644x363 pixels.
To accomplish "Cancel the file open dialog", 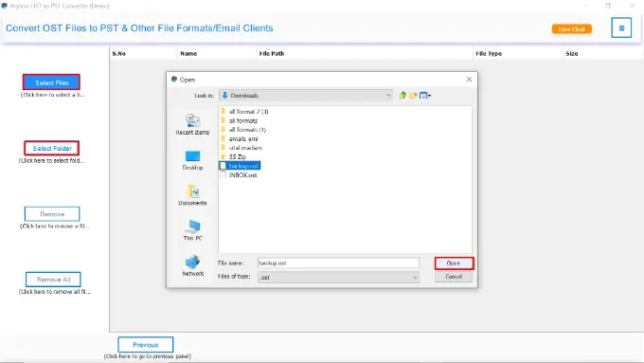I will (454, 277).
